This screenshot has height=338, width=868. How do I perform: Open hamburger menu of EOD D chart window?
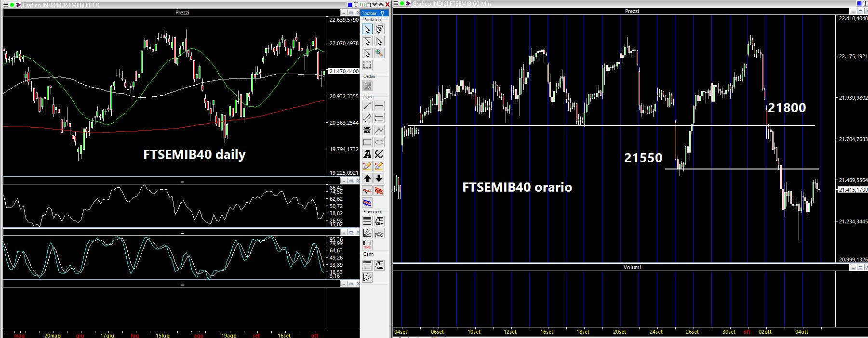(5, 5)
